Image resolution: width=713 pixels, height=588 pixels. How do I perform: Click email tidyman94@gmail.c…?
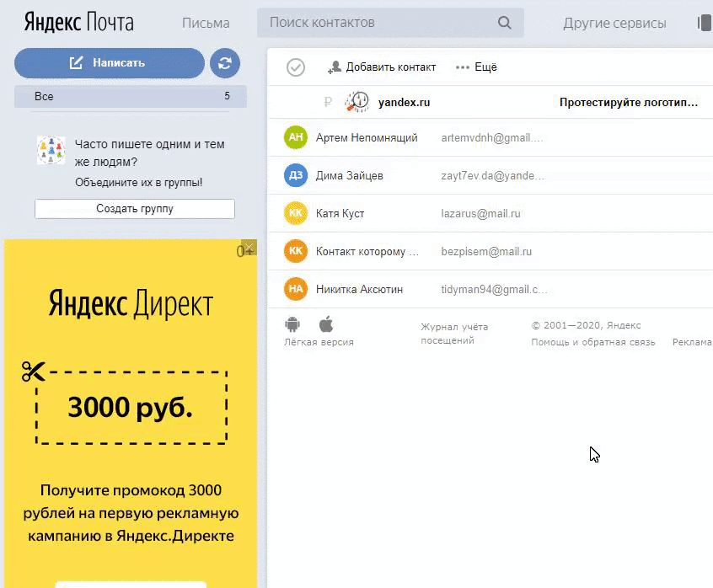(494, 290)
